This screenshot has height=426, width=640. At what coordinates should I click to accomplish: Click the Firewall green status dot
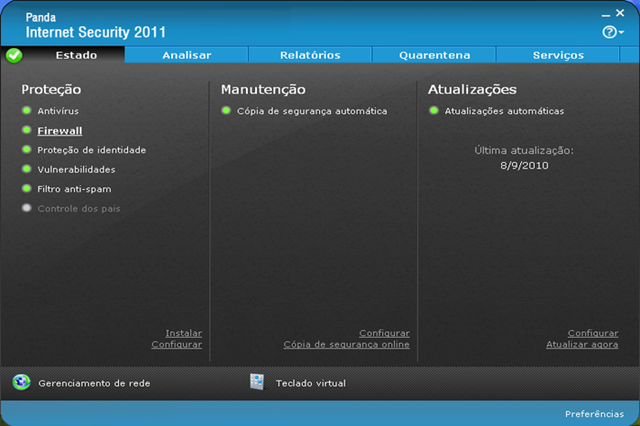pyautogui.click(x=27, y=130)
